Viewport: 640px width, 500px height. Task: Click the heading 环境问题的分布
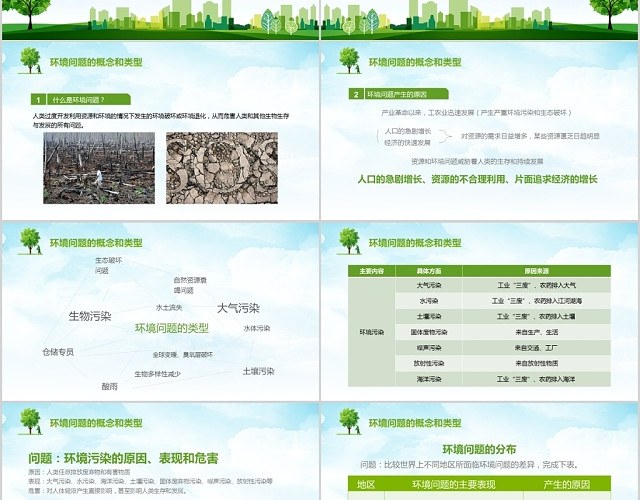tap(480, 449)
